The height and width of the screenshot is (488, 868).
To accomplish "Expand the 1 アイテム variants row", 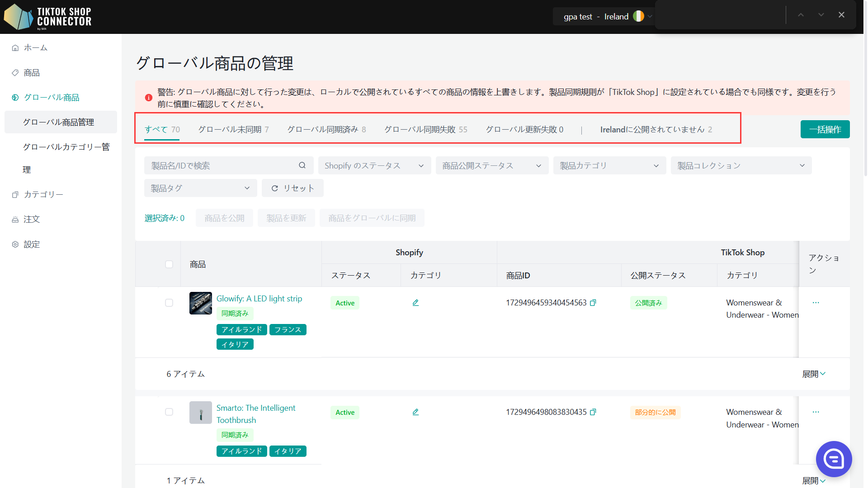I will [814, 480].
